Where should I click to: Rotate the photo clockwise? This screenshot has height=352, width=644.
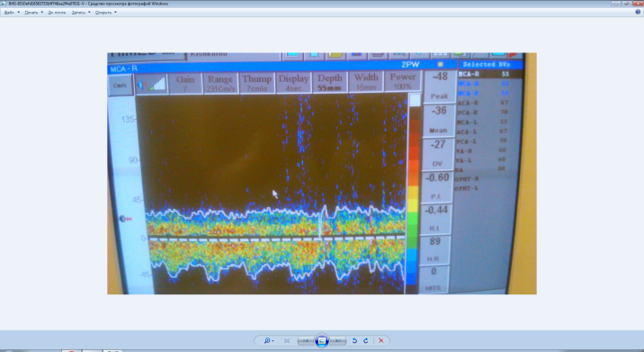tap(365, 340)
